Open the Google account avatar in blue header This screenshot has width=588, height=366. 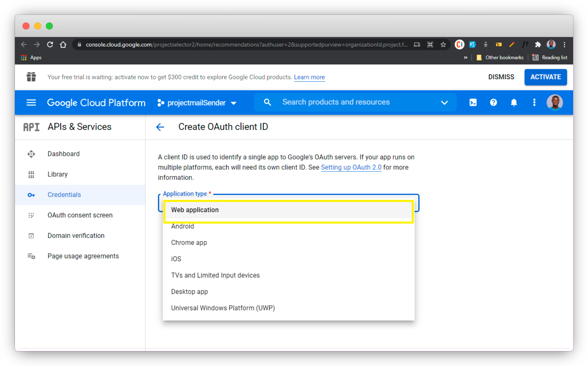tap(555, 103)
